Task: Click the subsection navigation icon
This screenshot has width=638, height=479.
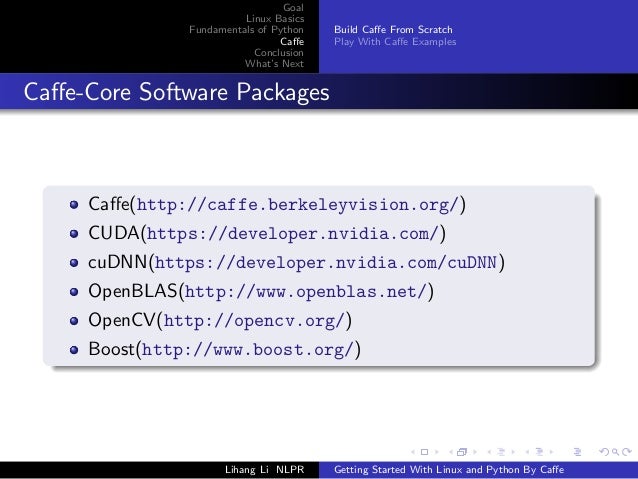Action: pos(501,452)
